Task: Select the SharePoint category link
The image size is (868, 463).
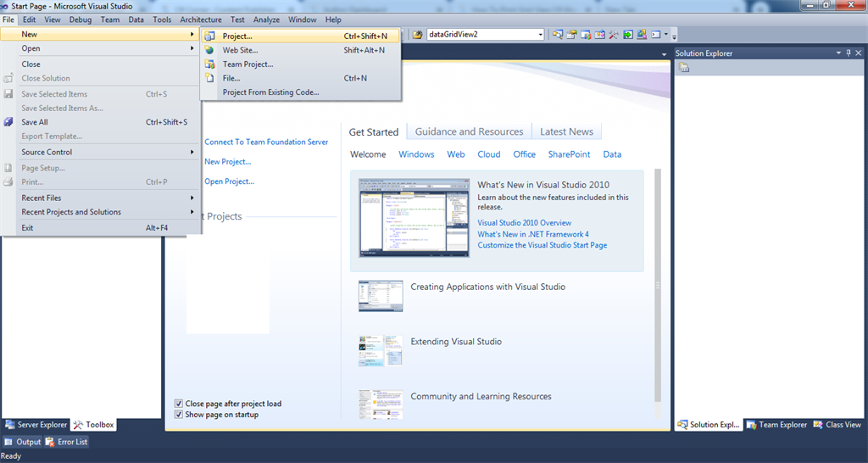Action: pyautogui.click(x=569, y=154)
